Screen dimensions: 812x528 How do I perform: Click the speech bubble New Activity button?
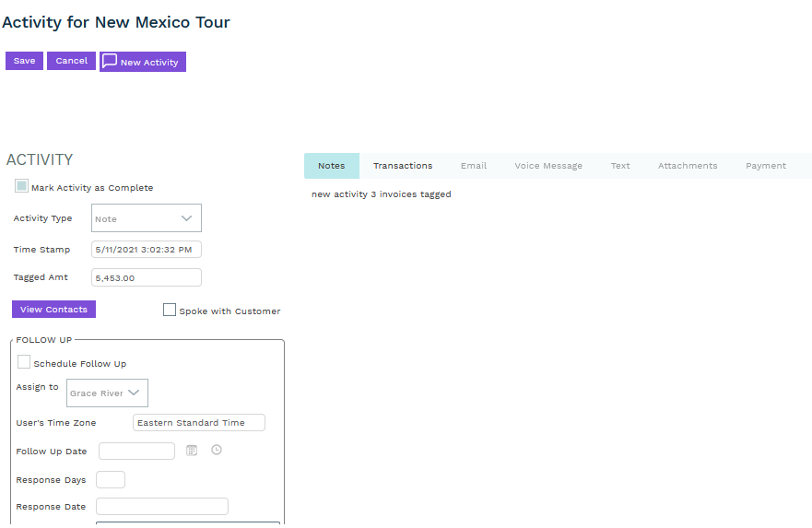click(143, 62)
